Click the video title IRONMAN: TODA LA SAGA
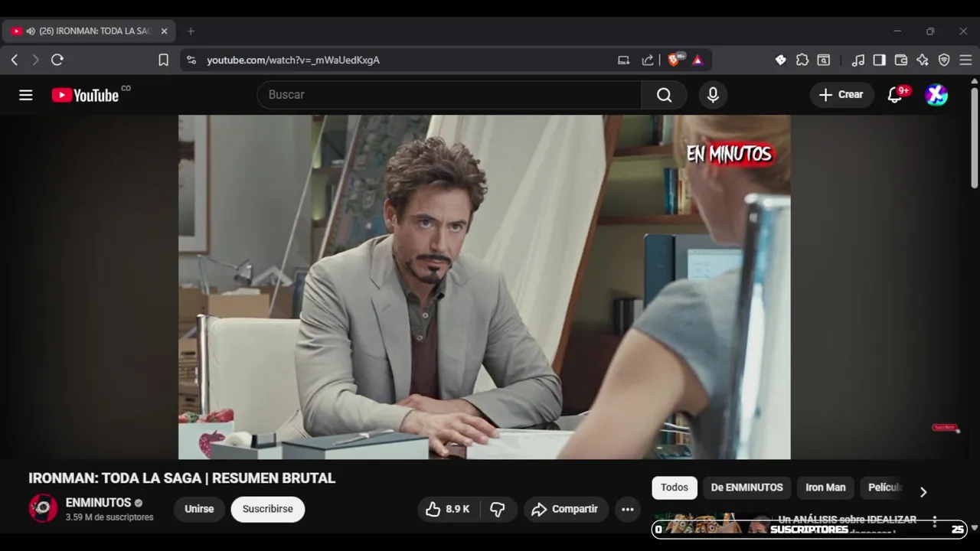 point(182,478)
